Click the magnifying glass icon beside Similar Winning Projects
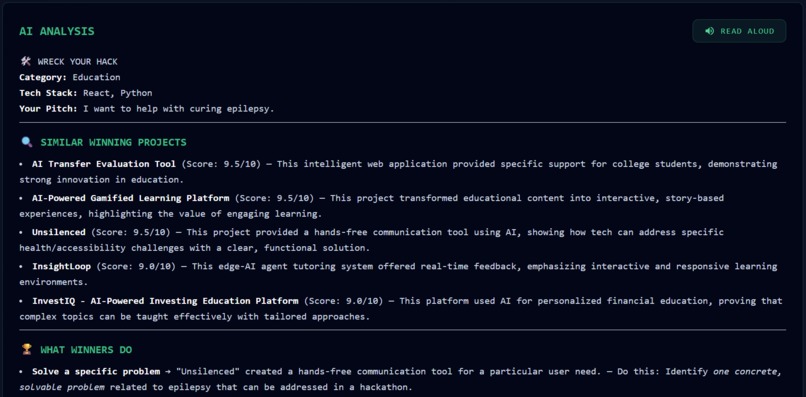806x397 pixels. (x=27, y=142)
